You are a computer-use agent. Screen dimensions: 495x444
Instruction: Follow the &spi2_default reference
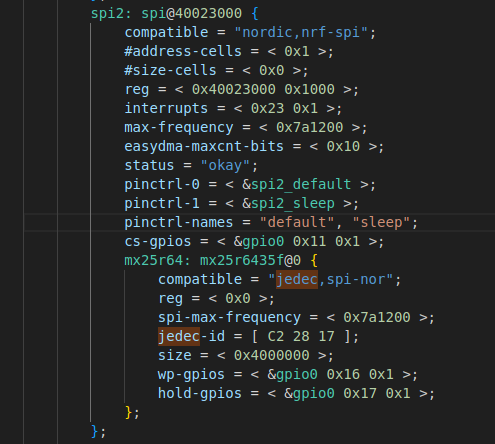click(297, 185)
